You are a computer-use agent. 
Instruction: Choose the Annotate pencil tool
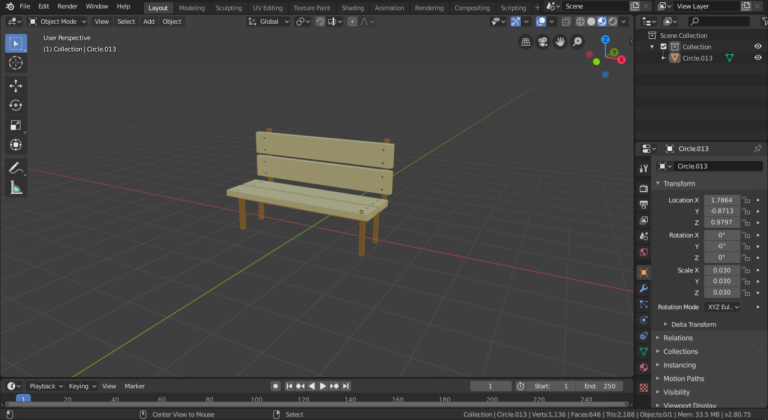click(x=16, y=167)
